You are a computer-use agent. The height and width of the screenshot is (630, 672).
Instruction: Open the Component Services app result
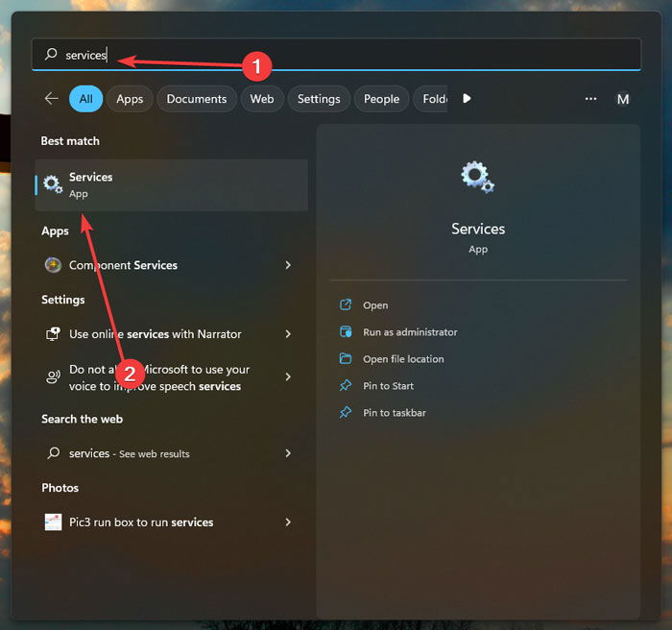tap(172, 265)
